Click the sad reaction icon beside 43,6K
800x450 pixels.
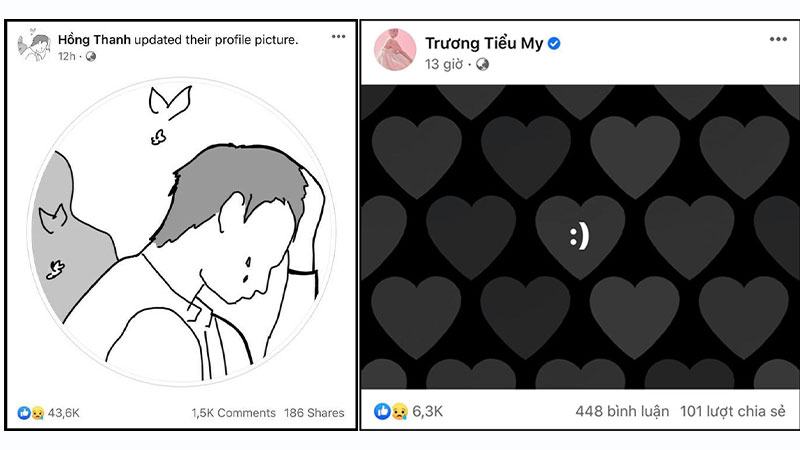(x=37, y=413)
